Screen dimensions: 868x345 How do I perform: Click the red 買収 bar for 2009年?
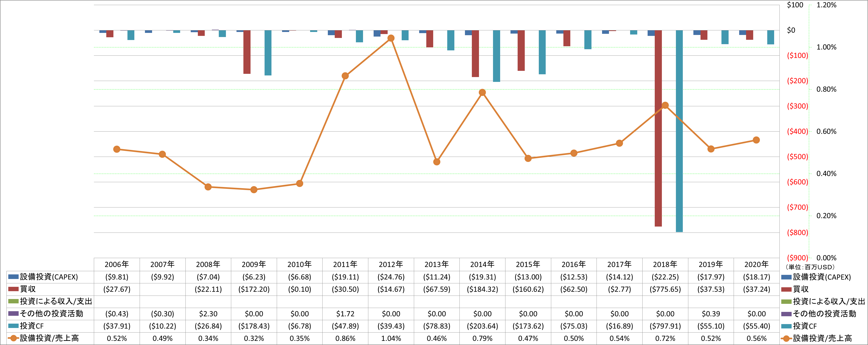pos(247,52)
